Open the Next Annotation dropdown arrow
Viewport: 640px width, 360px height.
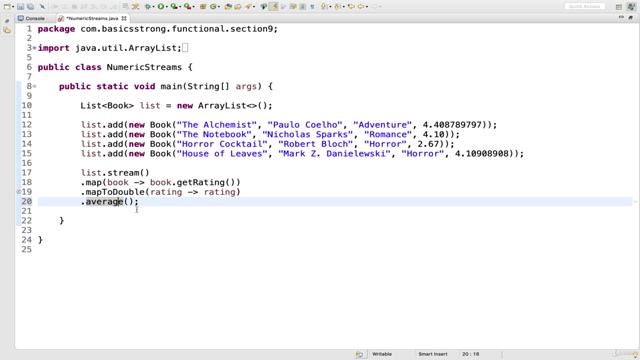tap(330, 7)
